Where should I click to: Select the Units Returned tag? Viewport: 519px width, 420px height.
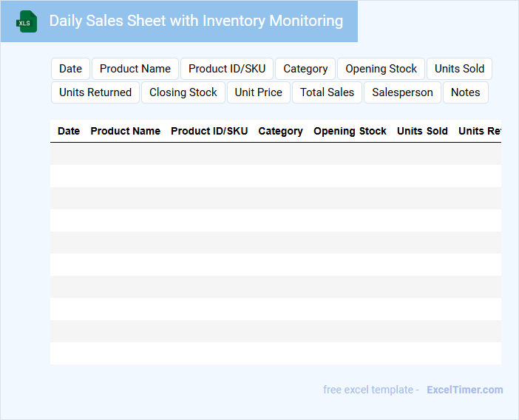click(x=95, y=92)
